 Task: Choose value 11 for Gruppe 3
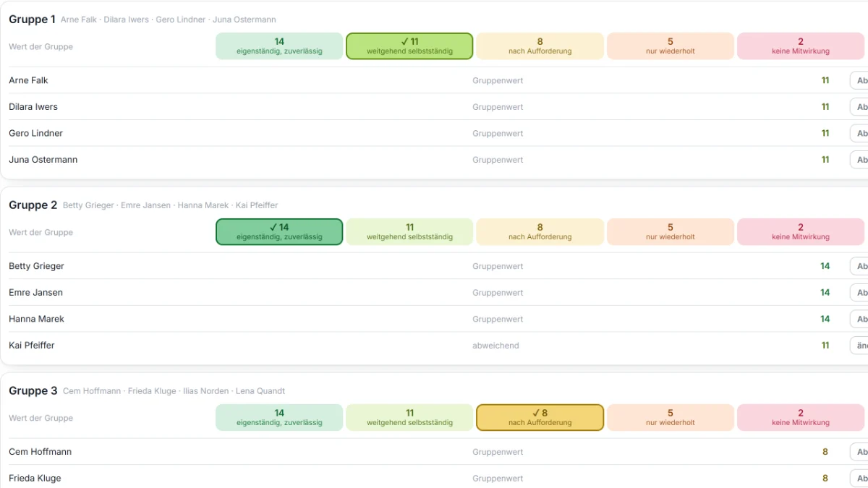[x=409, y=418]
